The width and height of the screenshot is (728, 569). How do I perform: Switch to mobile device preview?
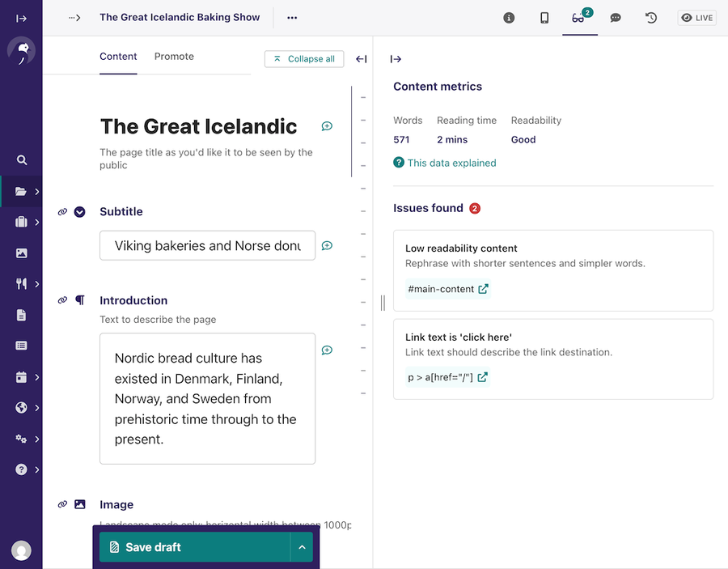[x=544, y=17]
